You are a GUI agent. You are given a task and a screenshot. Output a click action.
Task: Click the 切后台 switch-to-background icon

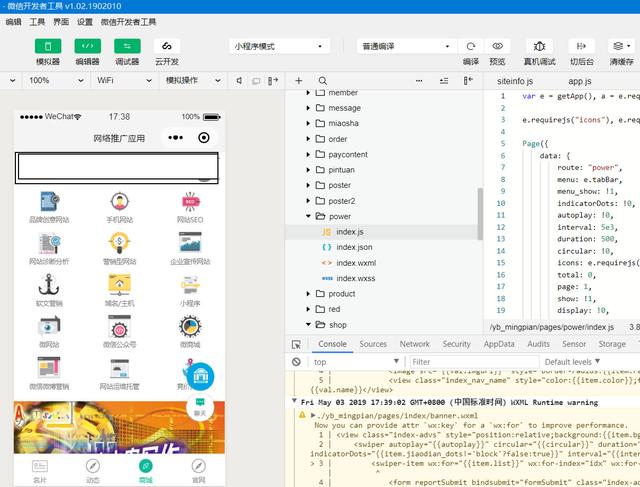point(582,46)
